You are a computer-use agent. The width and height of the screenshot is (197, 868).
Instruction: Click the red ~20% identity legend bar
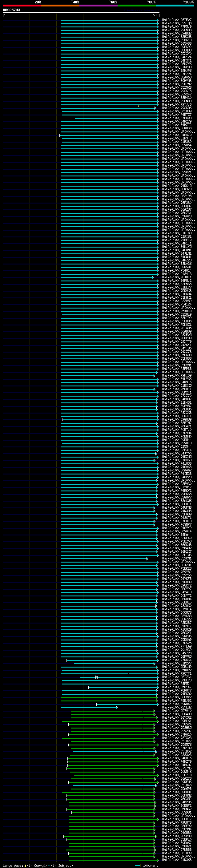click(22, 6)
